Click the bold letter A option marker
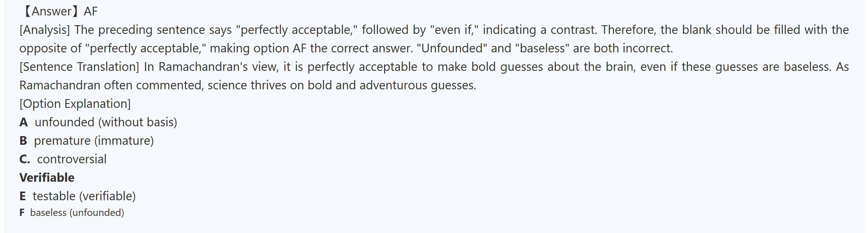Image resolution: width=868 pixels, height=233 pixels. (23, 122)
